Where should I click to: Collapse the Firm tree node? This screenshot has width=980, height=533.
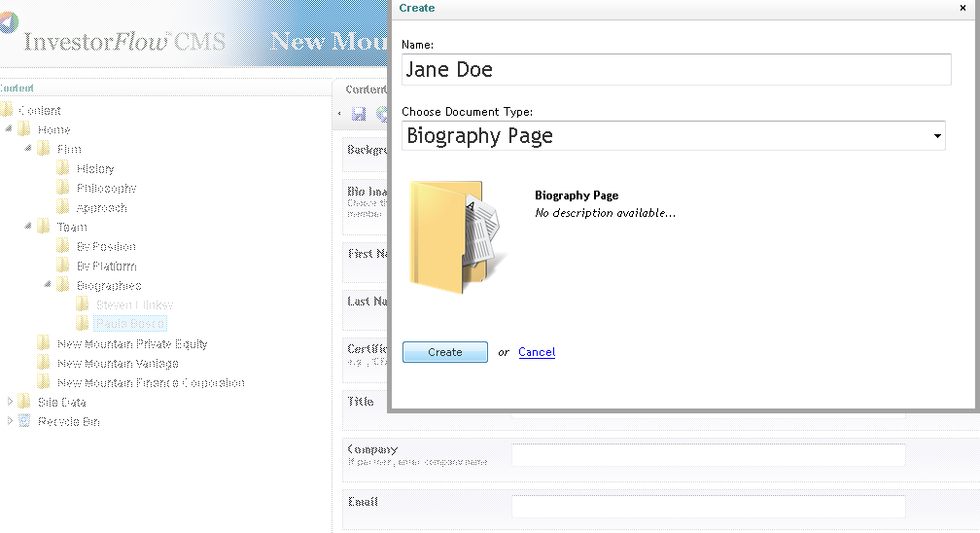point(28,148)
